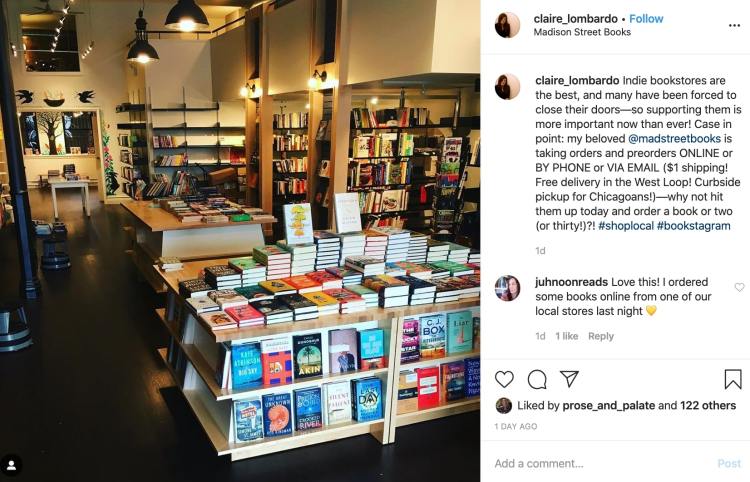Screen dimensions: 750x482
Task: Click prose_and_palate liker avatar
Action: tap(503, 405)
